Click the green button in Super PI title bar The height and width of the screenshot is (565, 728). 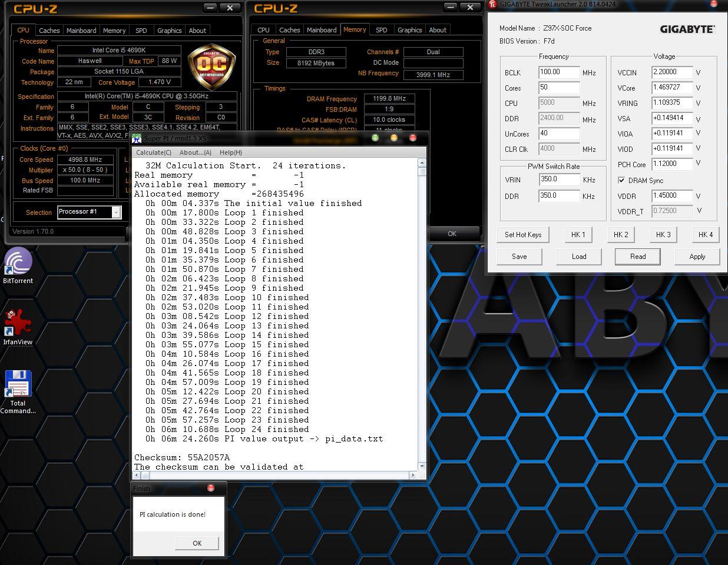[375, 138]
